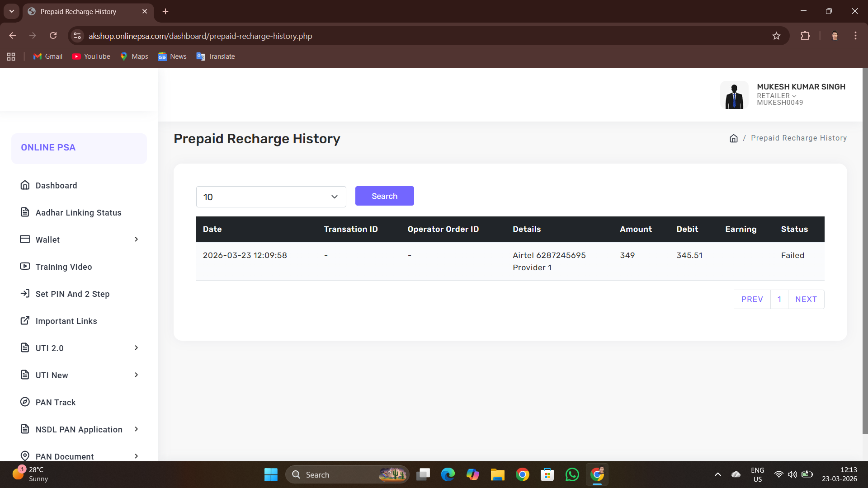Click the Set PIN And 2 Step icon

click(25, 293)
